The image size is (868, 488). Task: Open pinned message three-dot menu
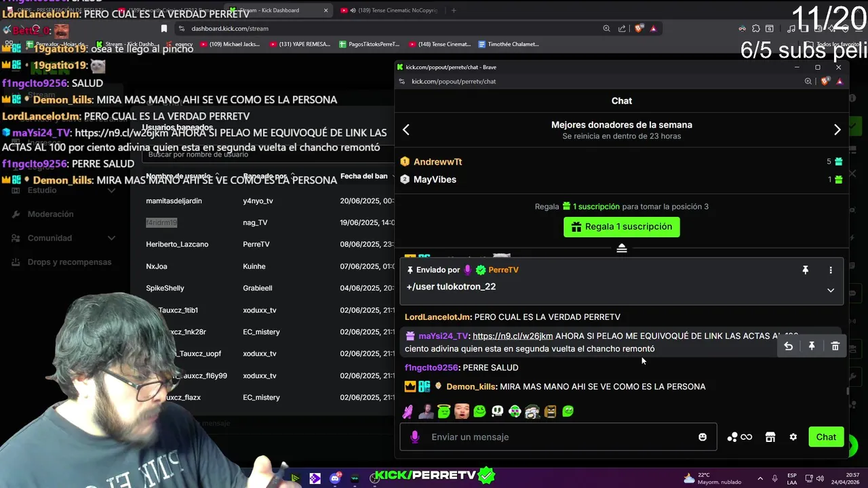click(x=830, y=270)
